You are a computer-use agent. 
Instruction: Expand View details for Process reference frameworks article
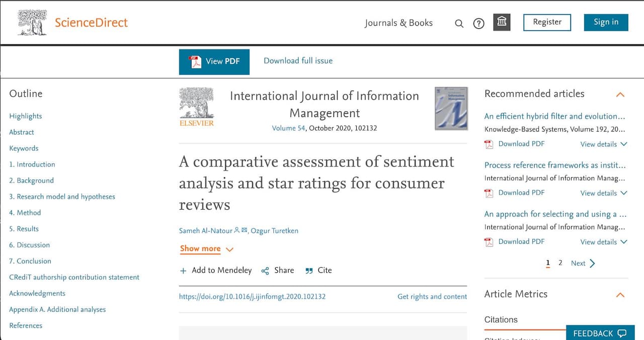point(604,193)
